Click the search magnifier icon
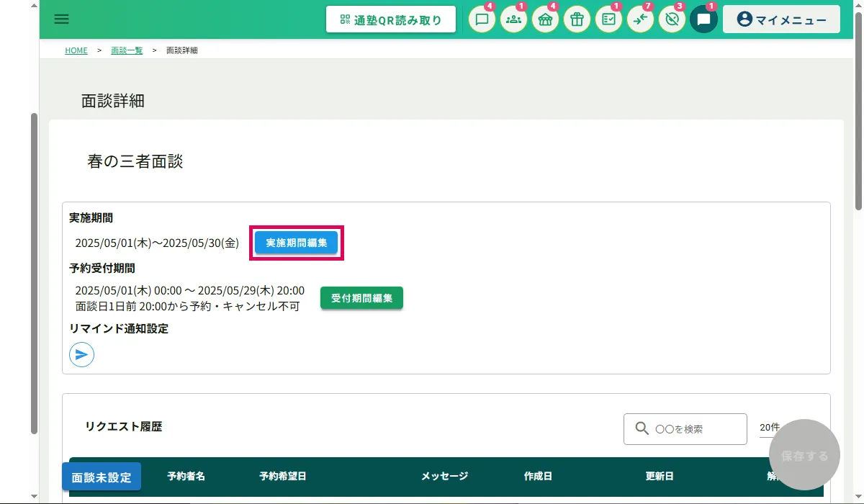Viewport: 864px width, 504px height. (642, 429)
